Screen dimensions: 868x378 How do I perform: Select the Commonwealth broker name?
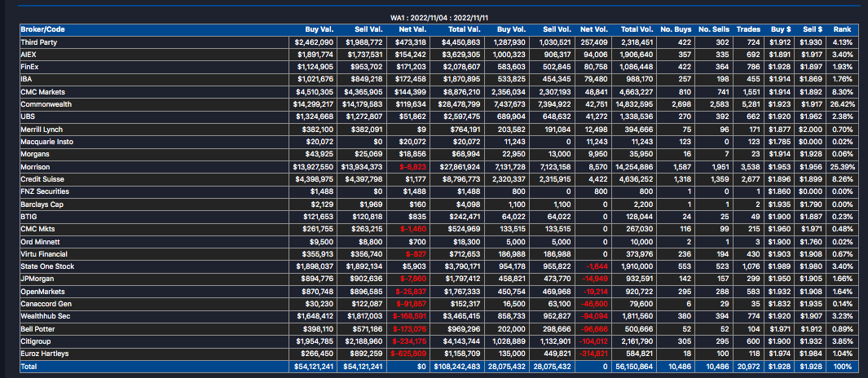(x=46, y=104)
